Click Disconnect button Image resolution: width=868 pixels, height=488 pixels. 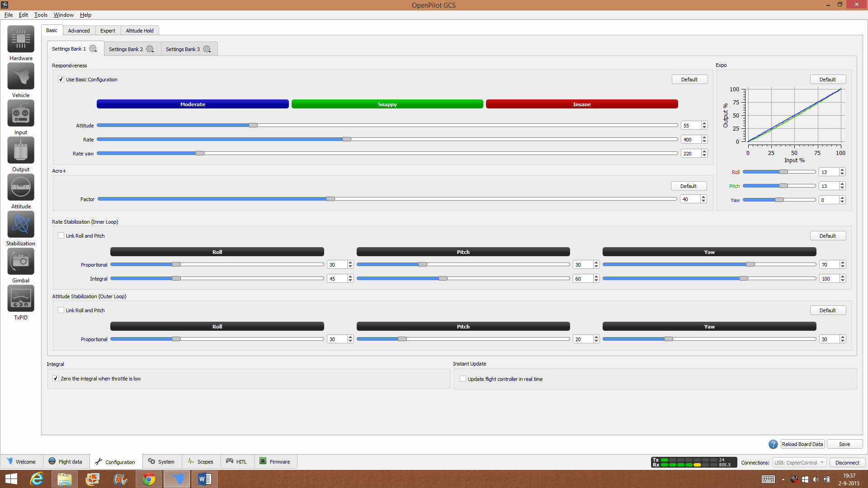(x=847, y=463)
